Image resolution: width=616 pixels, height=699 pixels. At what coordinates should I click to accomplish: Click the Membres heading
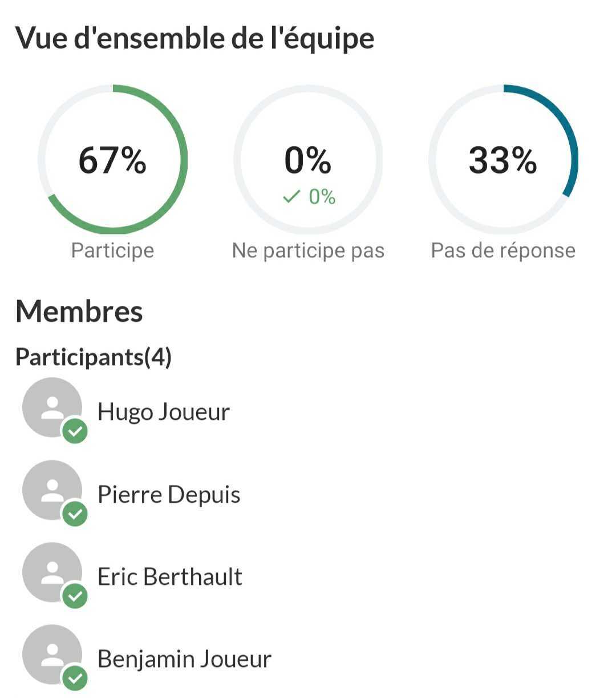tap(79, 312)
